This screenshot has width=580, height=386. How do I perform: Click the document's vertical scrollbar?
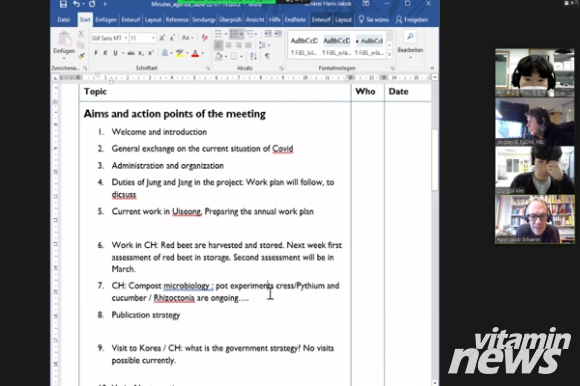coord(435,159)
